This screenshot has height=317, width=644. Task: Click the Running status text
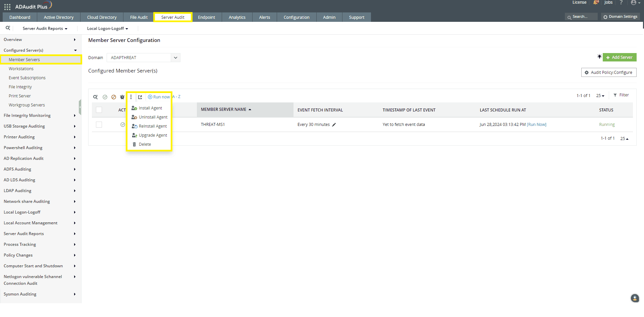click(607, 125)
